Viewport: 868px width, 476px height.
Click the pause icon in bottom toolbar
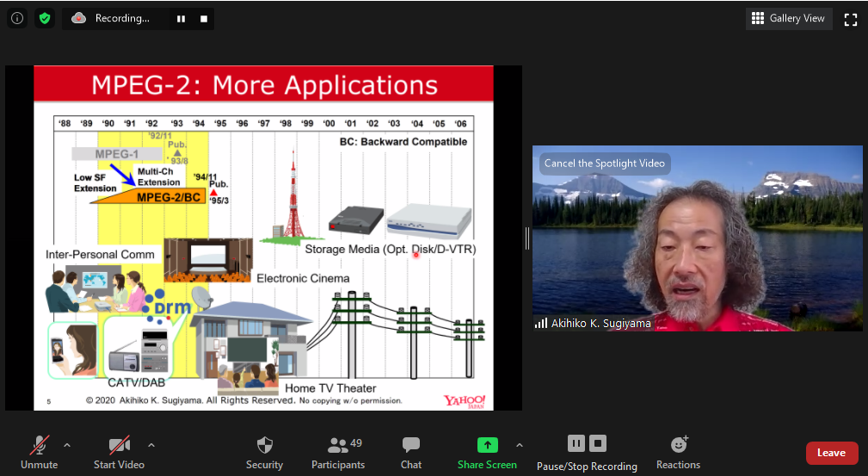pyautogui.click(x=576, y=443)
